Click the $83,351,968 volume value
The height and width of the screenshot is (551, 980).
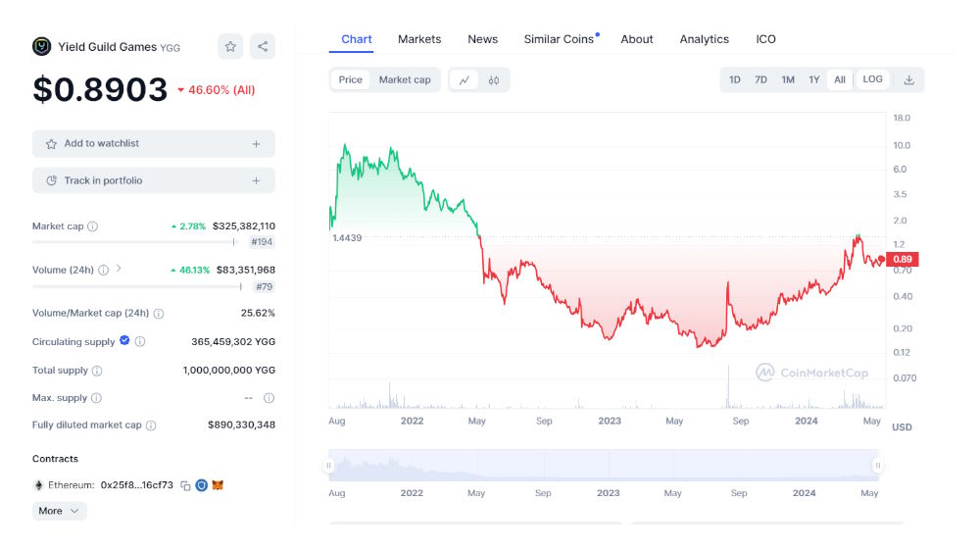tap(246, 271)
